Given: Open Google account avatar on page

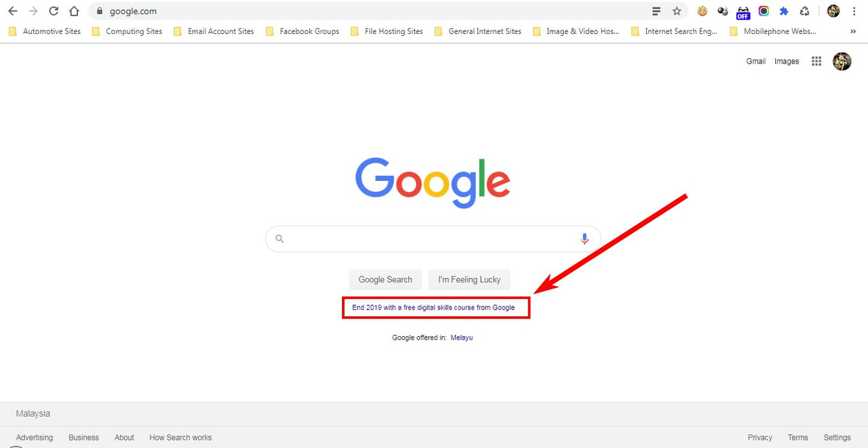Looking at the screenshot, I should (x=842, y=61).
